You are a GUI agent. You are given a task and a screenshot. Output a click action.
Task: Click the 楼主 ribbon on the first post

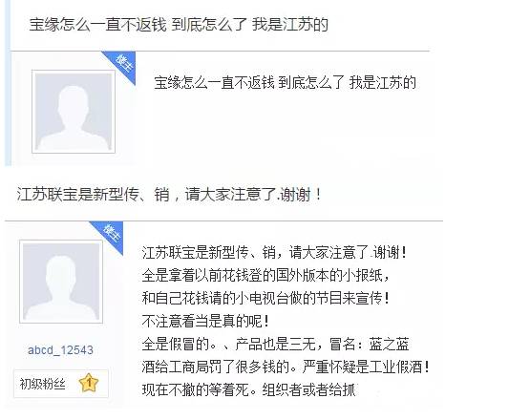123,64
